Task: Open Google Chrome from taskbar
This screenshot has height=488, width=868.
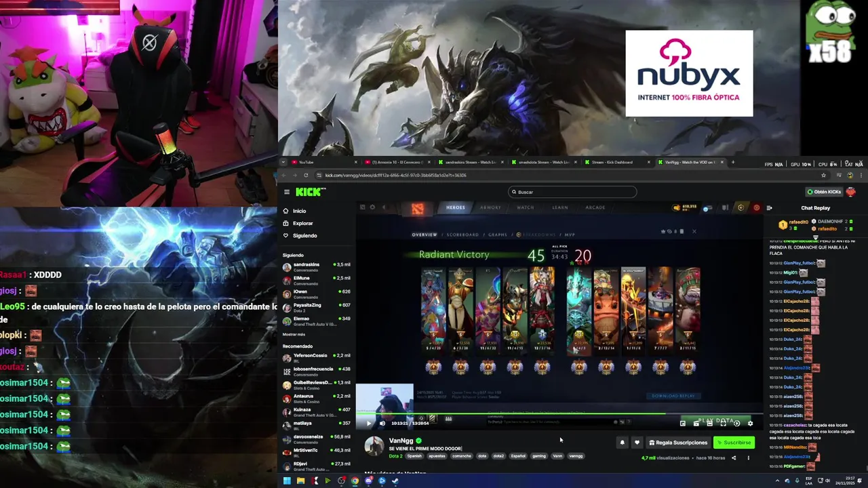Action: point(355,481)
